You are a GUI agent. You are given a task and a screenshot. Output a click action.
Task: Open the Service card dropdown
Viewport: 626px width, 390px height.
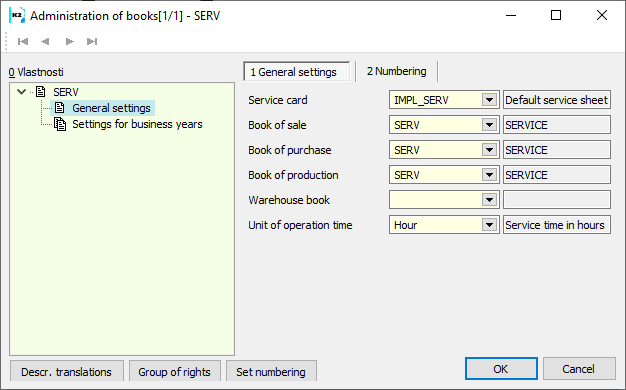[x=489, y=100]
